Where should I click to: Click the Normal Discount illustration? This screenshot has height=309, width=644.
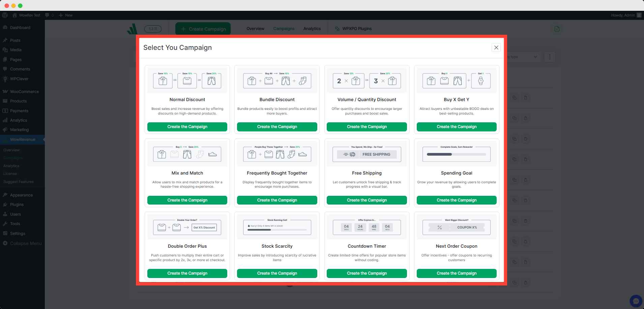[x=187, y=81]
